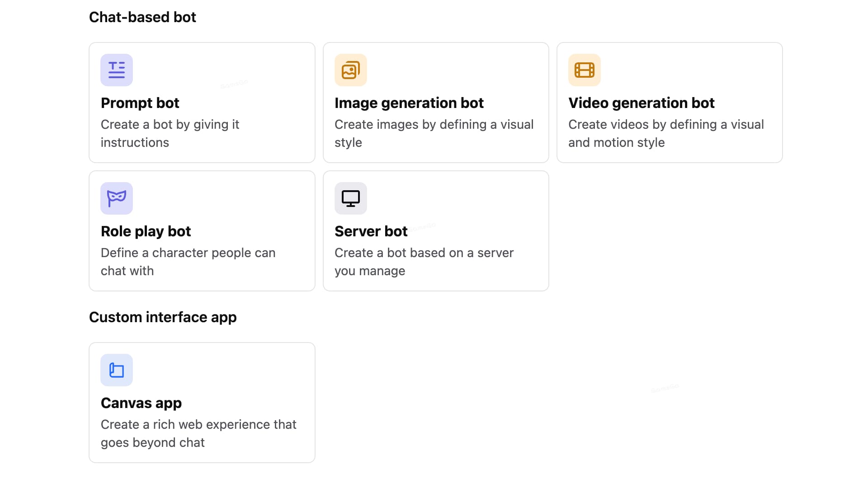868x488 pixels.
Task: Choose the Image generation bot title
Action: tap(409, 103)
